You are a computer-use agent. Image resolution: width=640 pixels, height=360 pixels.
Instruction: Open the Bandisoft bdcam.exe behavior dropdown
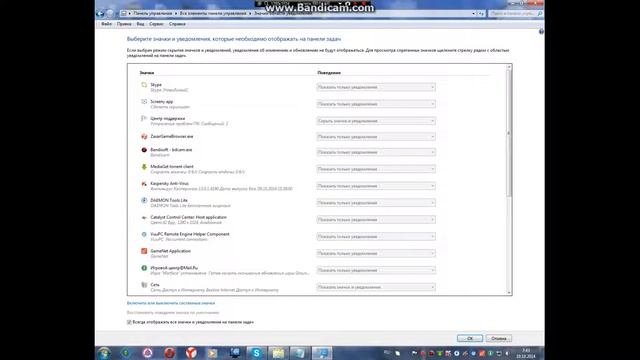click(376, 152)
